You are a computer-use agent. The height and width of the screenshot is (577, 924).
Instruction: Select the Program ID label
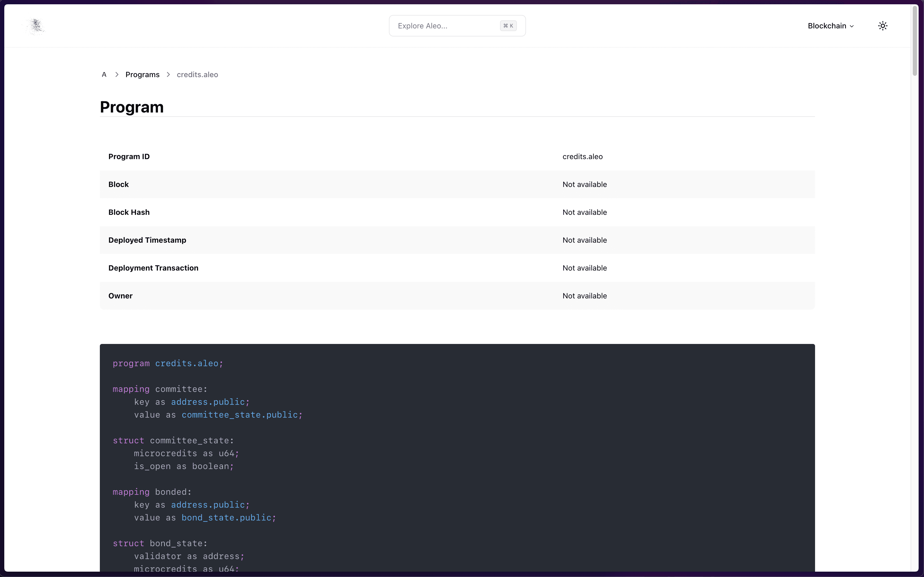pos(129,156)
